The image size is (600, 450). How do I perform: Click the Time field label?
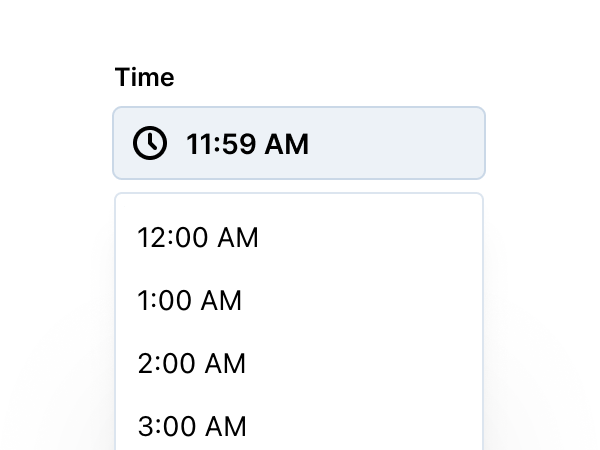point(145,77)
